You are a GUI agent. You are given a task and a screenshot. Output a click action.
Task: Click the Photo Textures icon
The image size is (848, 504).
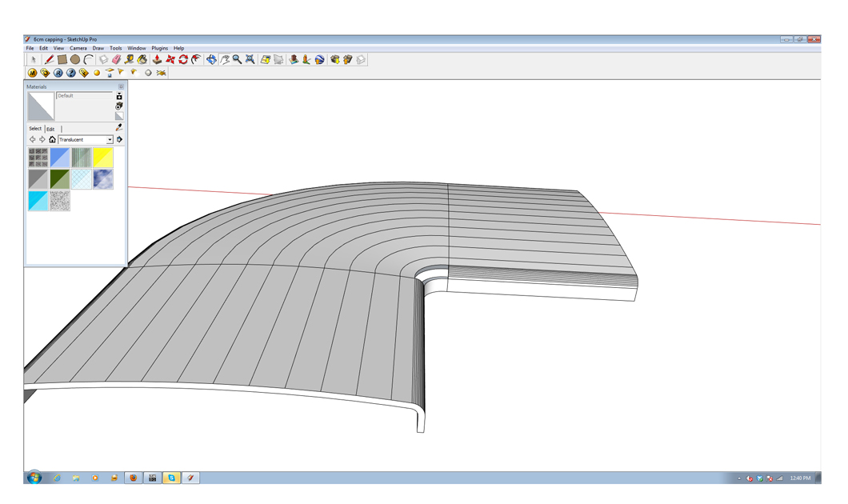coord(306,59)
